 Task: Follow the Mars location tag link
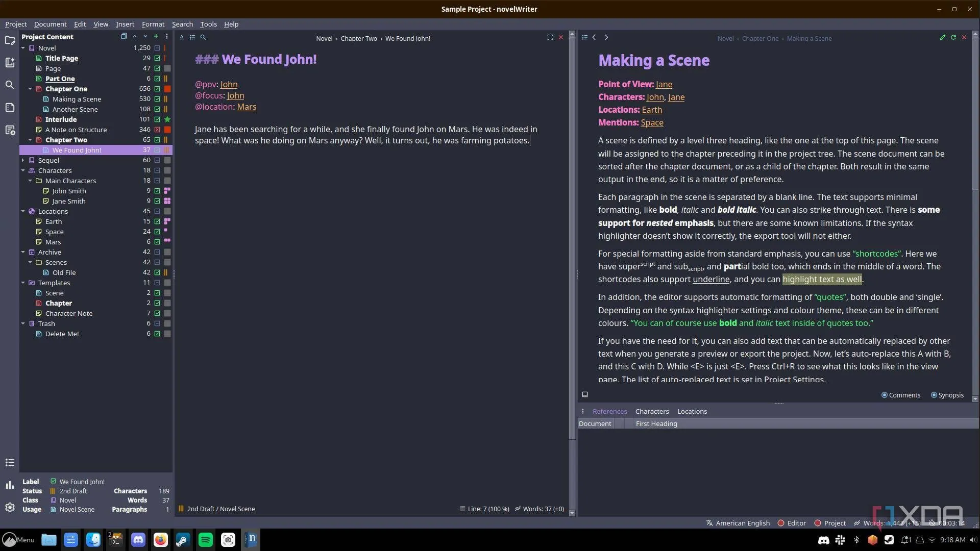pyautogui.click(x=247, y=107)
